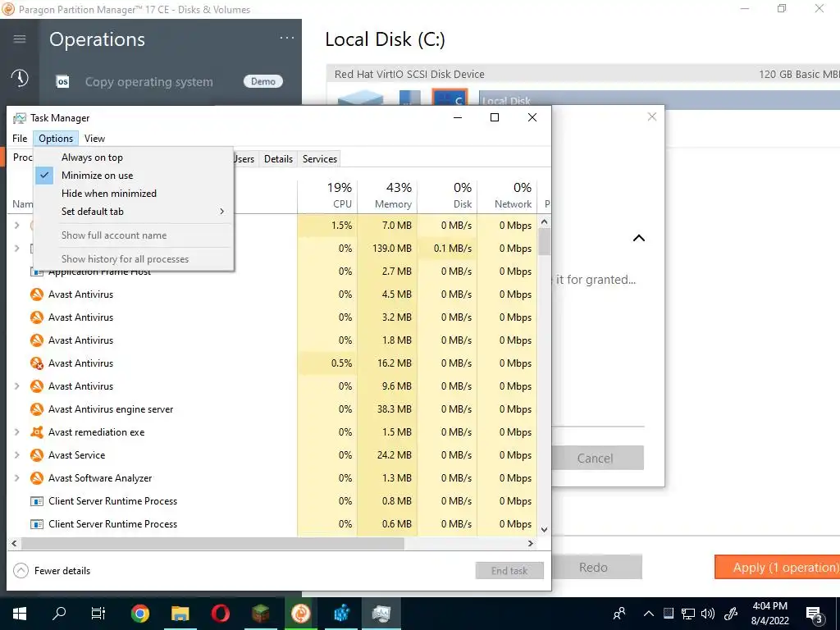Click the Demo badge beside Copy operating system
Viewport: 840px width, 630px height.
coord(263,81)
